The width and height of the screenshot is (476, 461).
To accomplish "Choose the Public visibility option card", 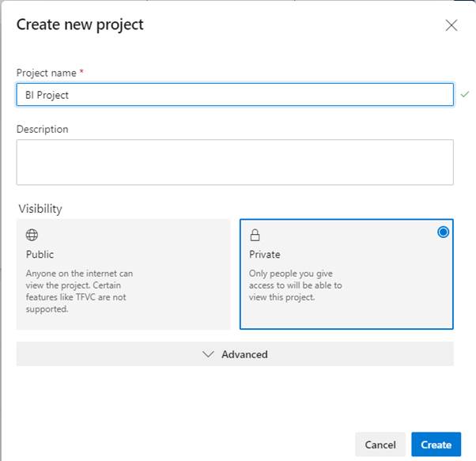I will click(x=123, y=274).
